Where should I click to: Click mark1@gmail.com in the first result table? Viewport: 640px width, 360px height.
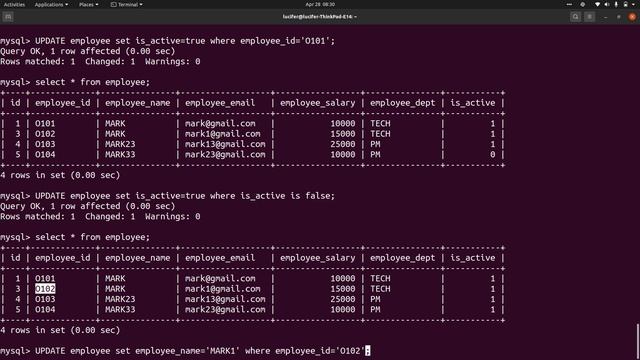tap(222, 134)
